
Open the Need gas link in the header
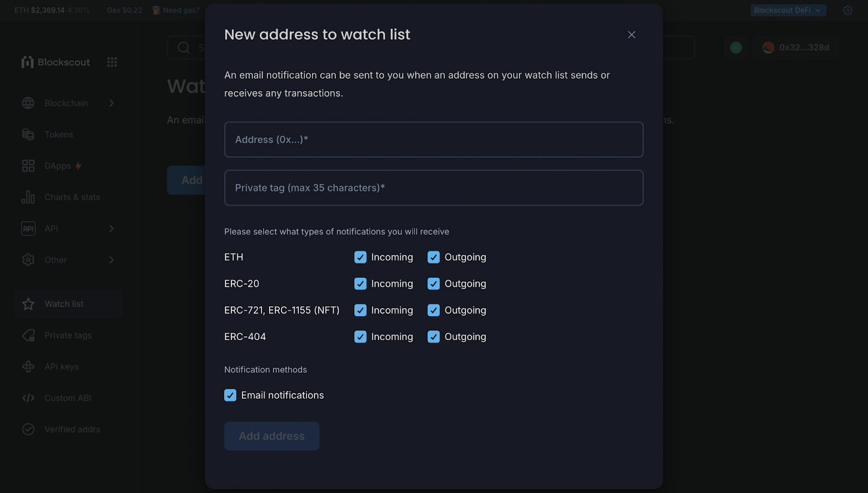tap(180, 10)
